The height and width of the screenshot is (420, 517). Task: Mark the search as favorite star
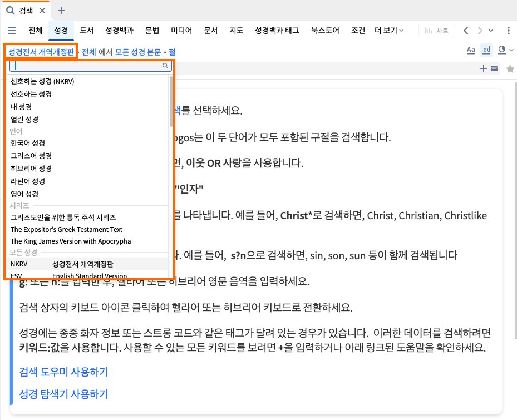click(x=510, y=69)
